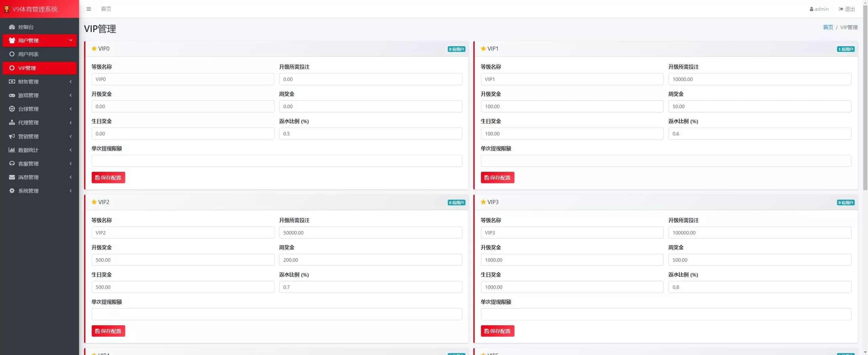The height and width of the screenshot is (355, 868).
Task: Select 首页 in the top navigation bar
Action: [105, 9]
